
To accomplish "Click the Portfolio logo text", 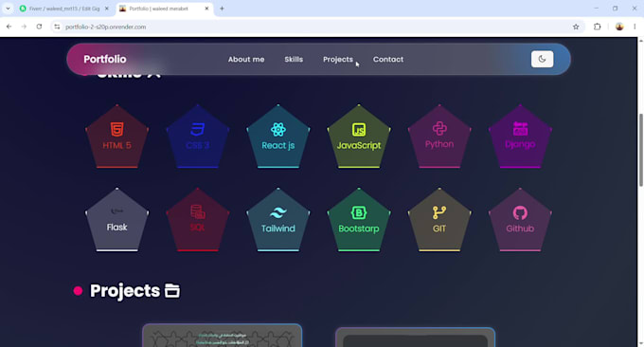I will [105, 59].
